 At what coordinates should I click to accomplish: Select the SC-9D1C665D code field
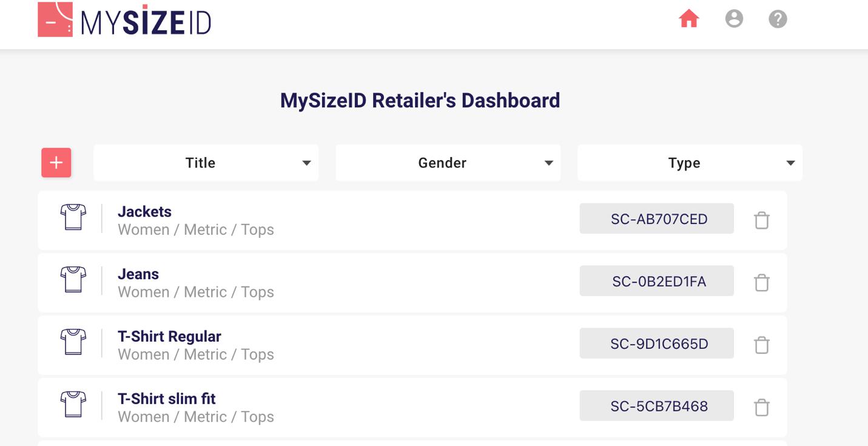coord(656,344)
